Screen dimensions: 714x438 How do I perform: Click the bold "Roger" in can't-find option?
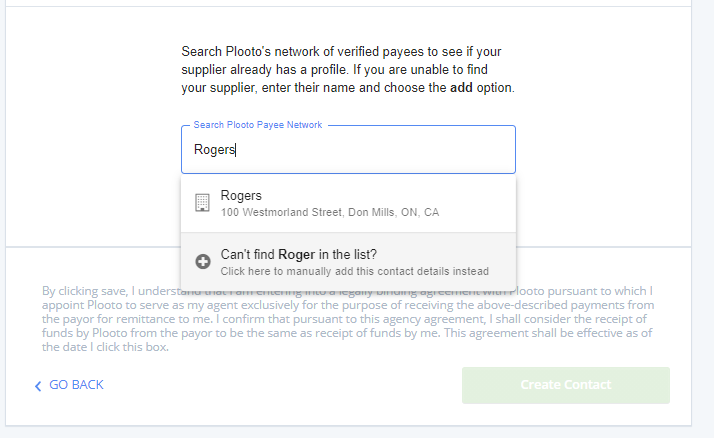pyautogui.click(x=297, y=254)
